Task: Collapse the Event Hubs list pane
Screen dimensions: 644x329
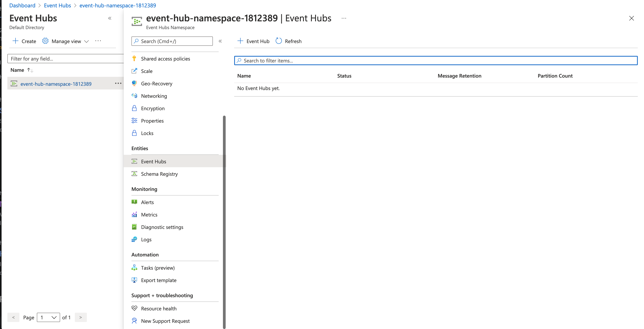Action: tap(110, 18)
